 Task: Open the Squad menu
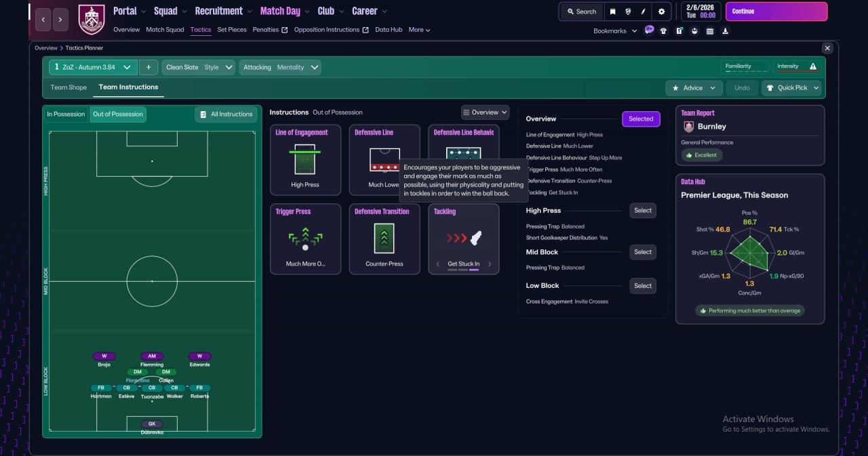pyautogui.click(x=170, y=11)
